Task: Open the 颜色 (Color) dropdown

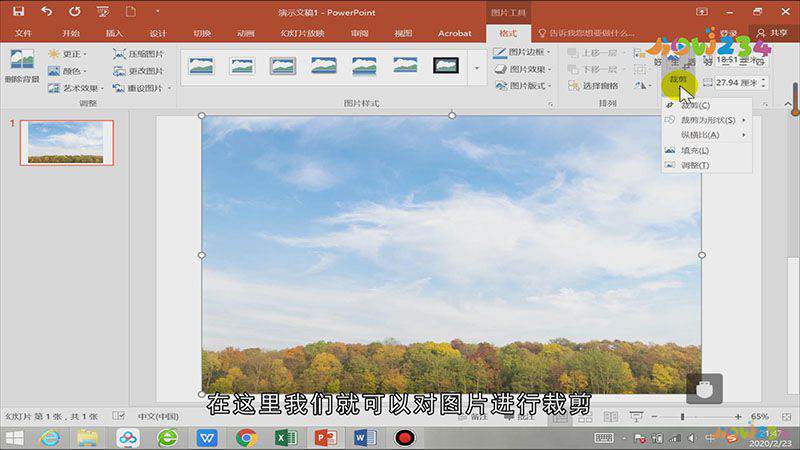Action: click(x=67, y=71)
